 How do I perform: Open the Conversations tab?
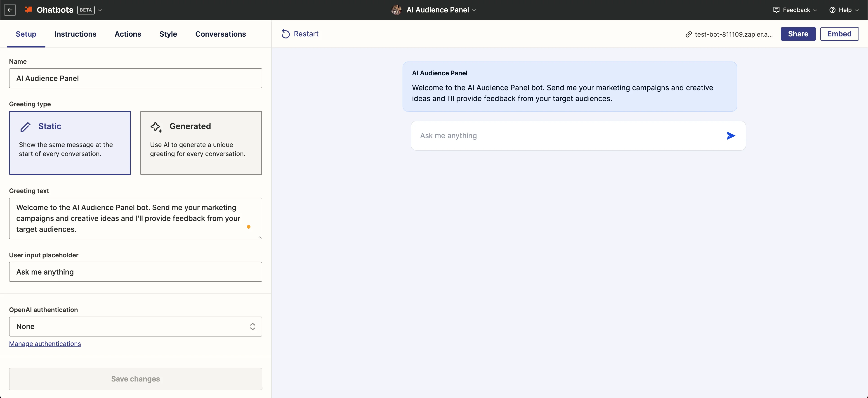click(220, 34)
